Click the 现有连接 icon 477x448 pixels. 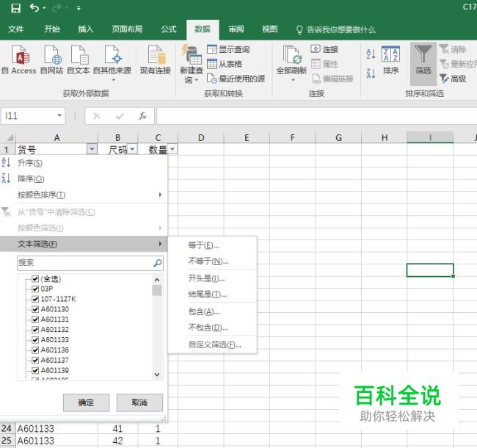pyautogui.click(x=156, y=59)
